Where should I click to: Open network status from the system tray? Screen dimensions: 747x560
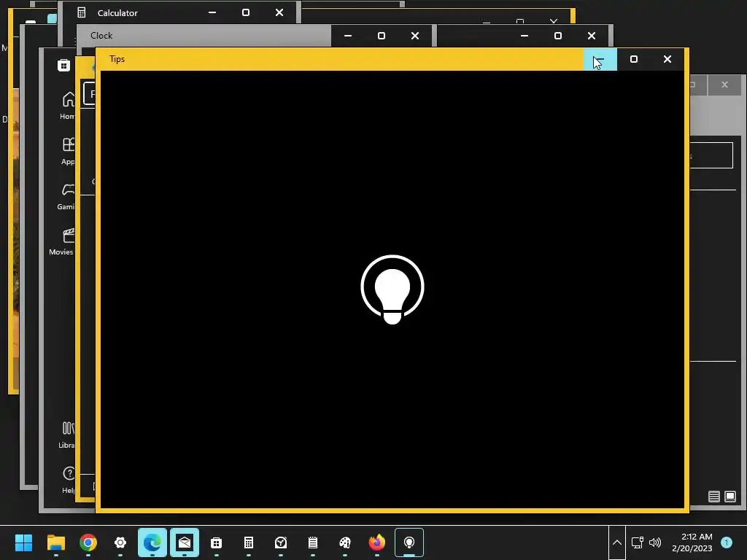pos(637,542)
